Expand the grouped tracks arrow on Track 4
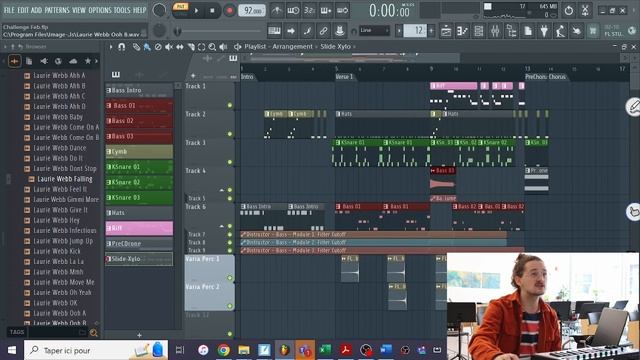 (x=222, y=190)
